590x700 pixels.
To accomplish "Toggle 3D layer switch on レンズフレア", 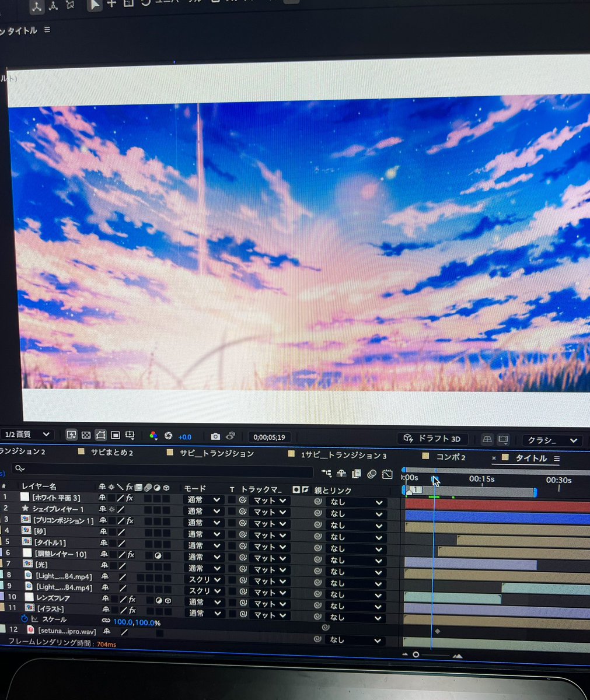I will pyautogui.click(x=167, y=600).
